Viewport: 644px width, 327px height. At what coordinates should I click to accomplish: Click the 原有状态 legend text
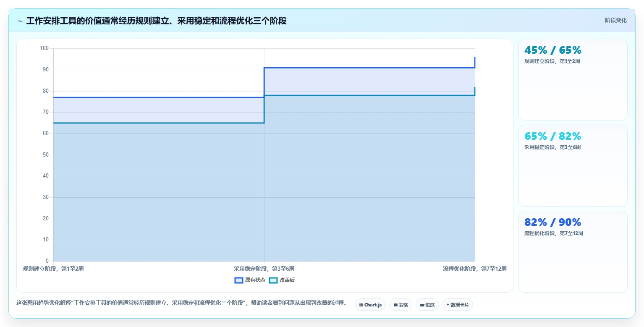click(x=255, y=280)
